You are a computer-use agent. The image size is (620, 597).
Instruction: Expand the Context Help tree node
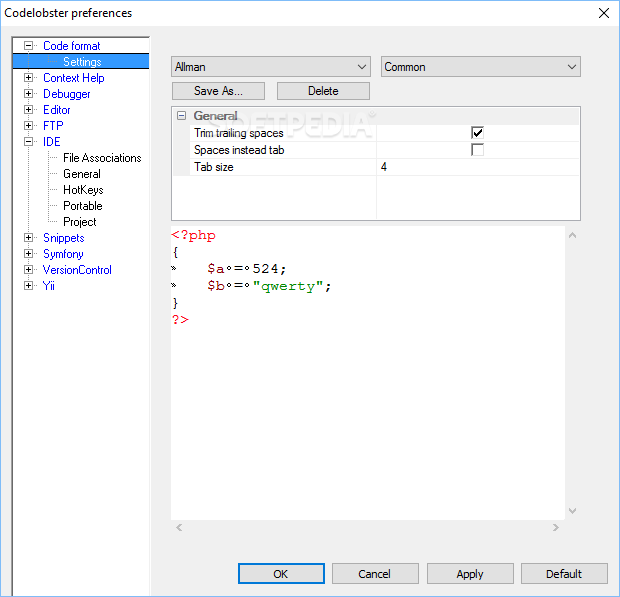(28, 77)
